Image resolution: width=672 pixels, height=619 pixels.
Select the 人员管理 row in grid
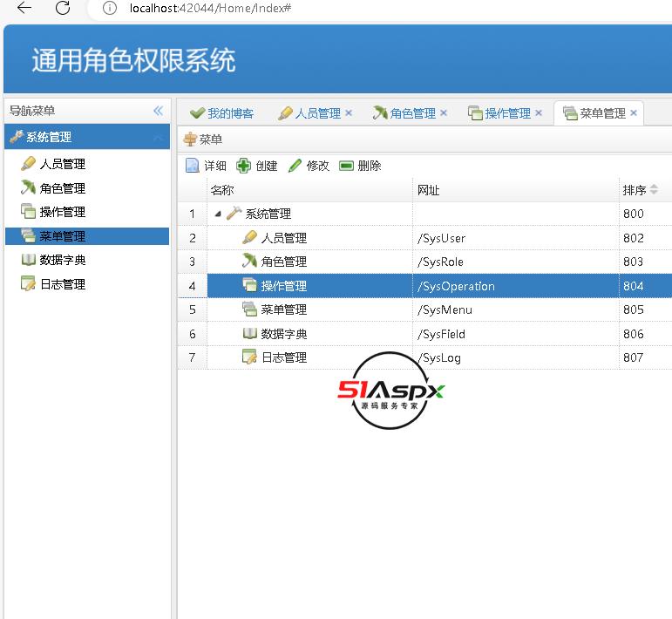(424, 238)
